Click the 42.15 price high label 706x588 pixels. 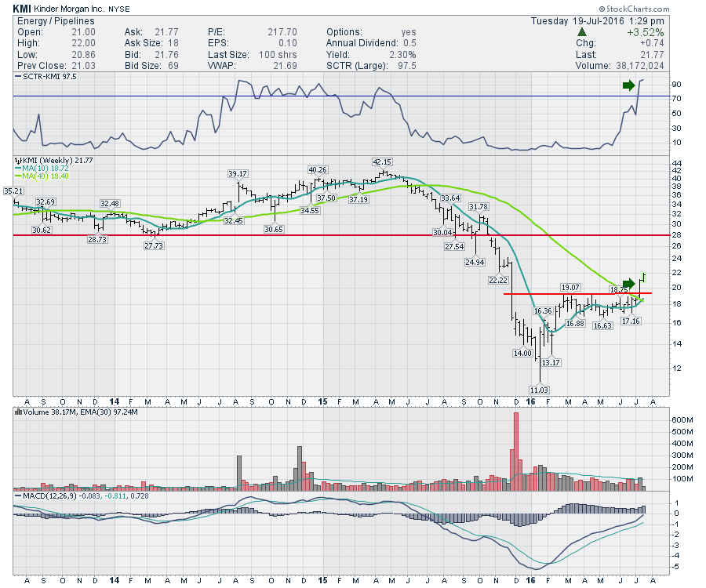coord(382,162)
